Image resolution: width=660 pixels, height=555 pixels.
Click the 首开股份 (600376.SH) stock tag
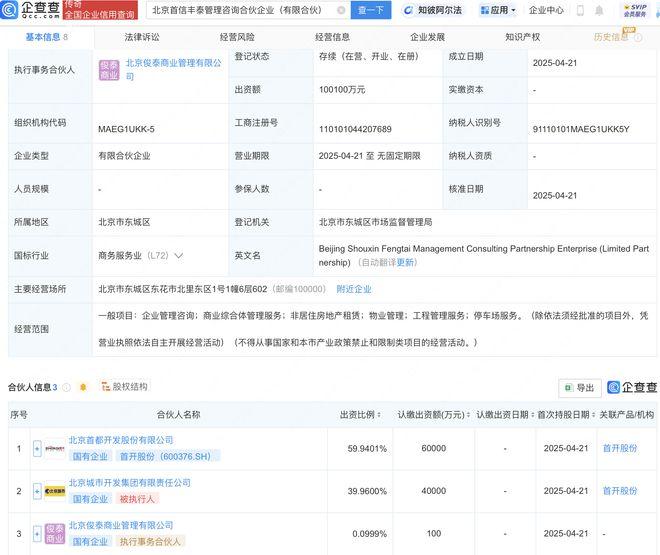coord(168,456)
